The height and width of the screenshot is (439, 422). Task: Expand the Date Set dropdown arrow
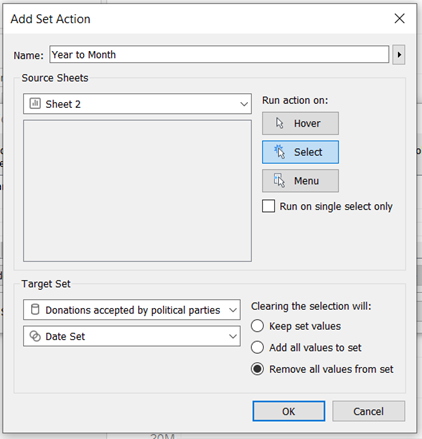pyautogui.click(x=233, y=336)
